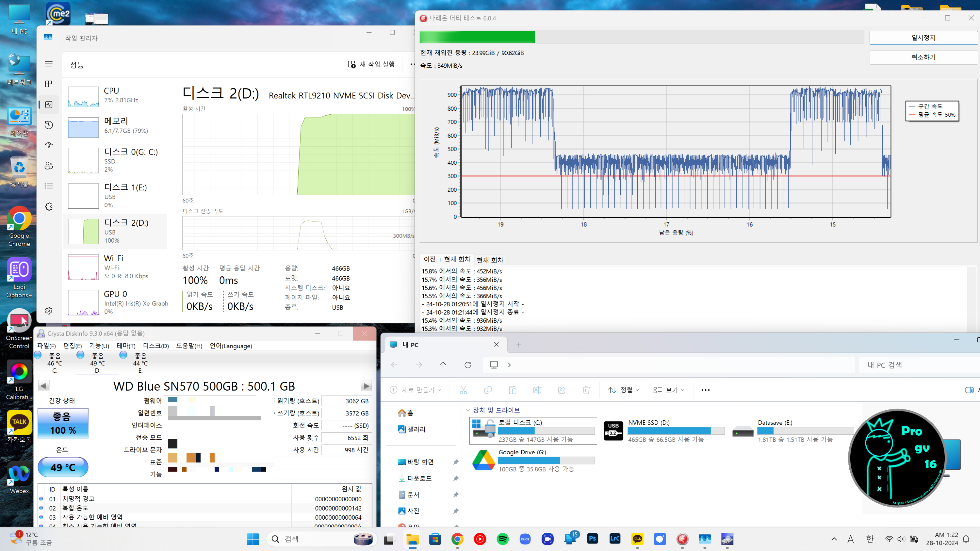
Task: Click refresh button in File Explorer
Action: click(467, 365)
